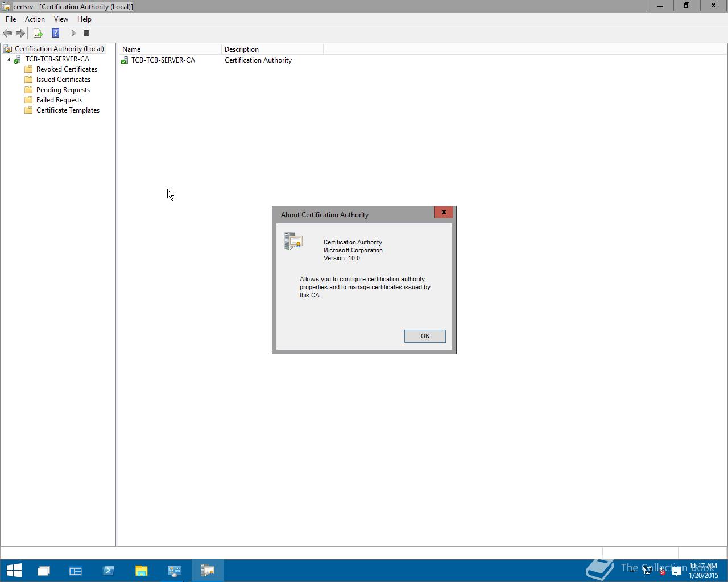Click the Start Service play icon
The image size is (728, 582).
[x=73, y=33]
